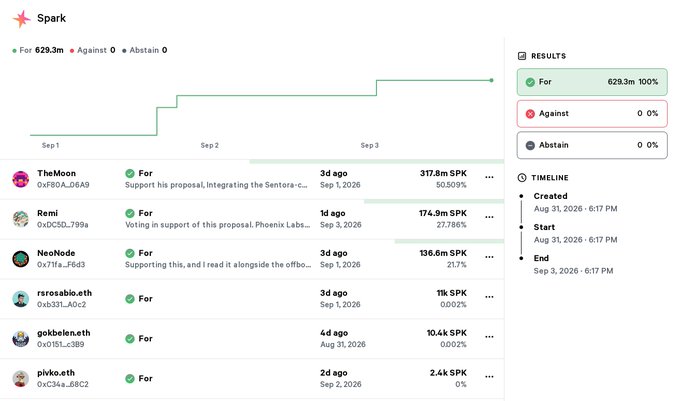680x401 pixels.
Task: Click the Abstain legend above chart
Action: click(x=144, y=50)
